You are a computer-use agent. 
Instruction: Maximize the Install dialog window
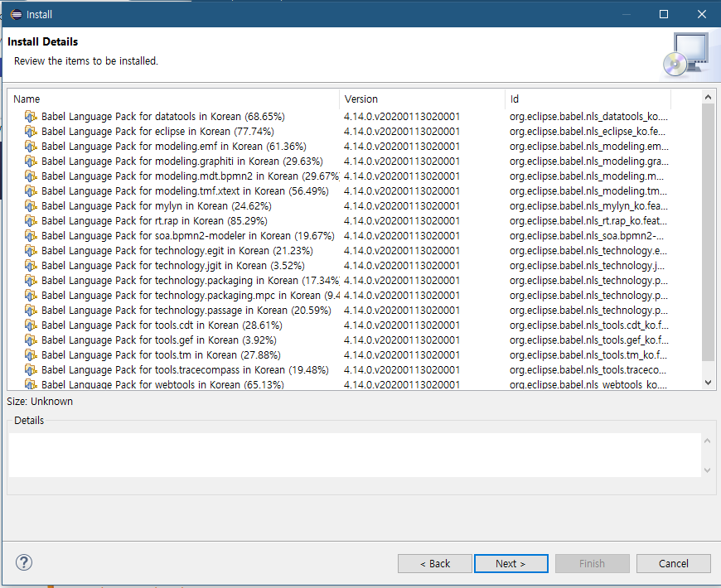664,14
